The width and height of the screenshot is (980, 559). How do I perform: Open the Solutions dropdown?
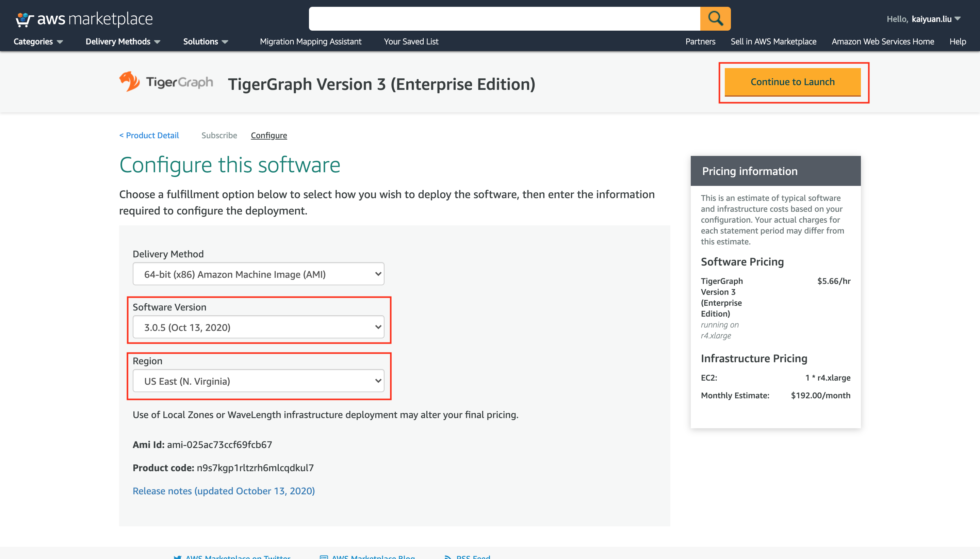point(205,42)
